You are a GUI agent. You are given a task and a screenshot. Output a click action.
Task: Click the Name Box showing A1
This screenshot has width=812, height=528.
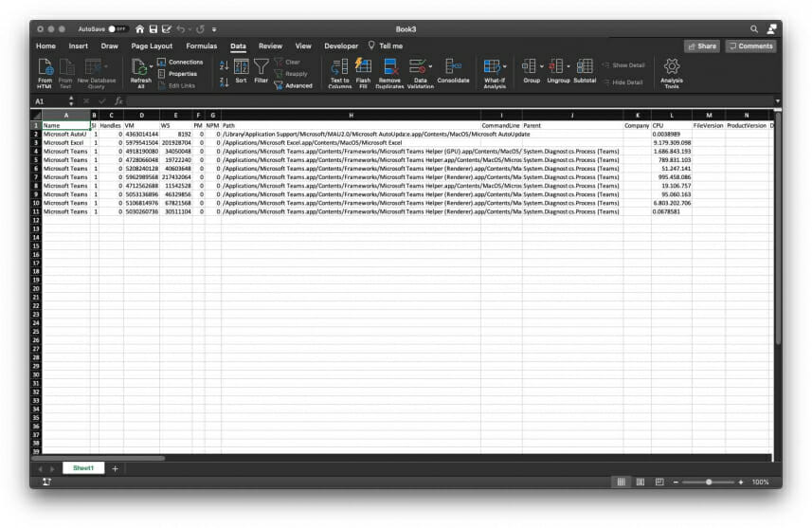point(51,101)
